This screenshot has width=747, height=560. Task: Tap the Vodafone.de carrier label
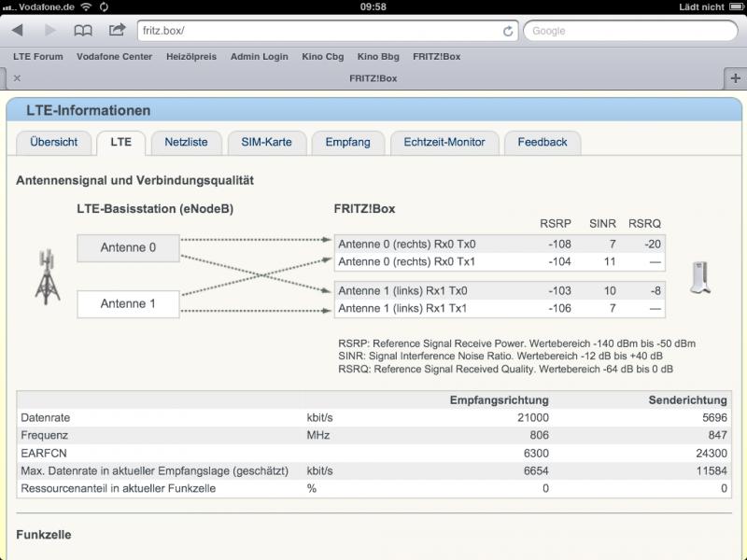(47, 7)
